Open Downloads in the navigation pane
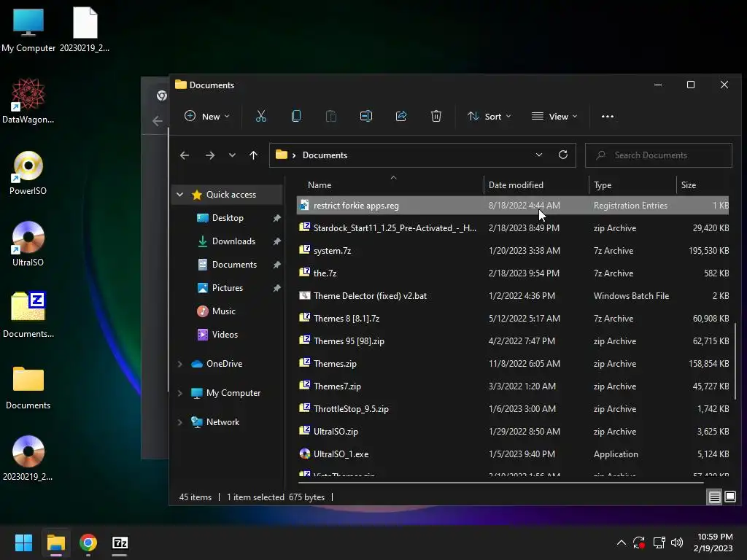This screenshot has height=560, width=747. pyautogui.click(x=233, y=241)
